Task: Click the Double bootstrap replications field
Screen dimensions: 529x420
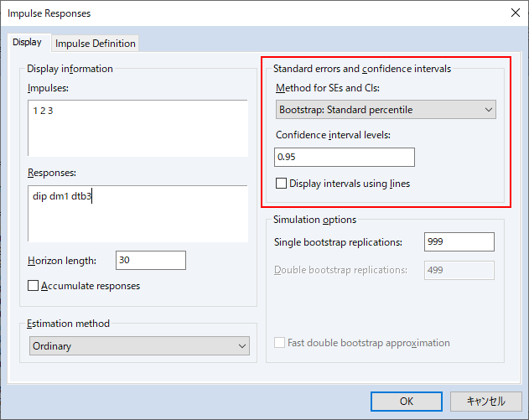Action: pyautogui.click(x=459, y=270)
